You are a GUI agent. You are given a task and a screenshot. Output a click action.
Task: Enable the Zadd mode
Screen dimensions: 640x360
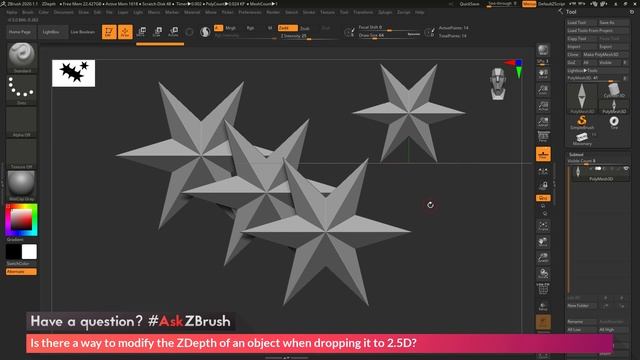point(287,28)
